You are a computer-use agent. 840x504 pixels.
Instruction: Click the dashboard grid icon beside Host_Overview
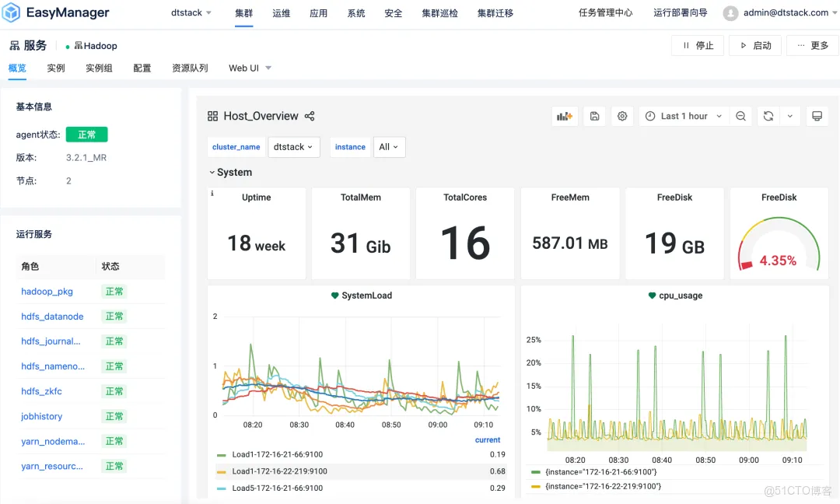pos(212,116)
